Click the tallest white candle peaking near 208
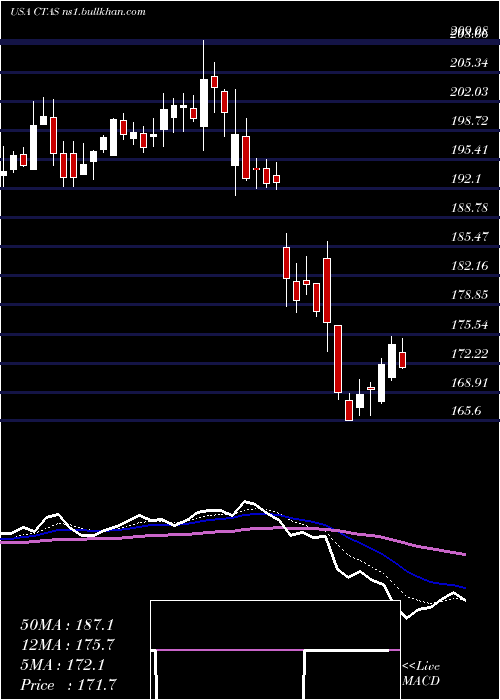500x700 pixels. point(204,103)
